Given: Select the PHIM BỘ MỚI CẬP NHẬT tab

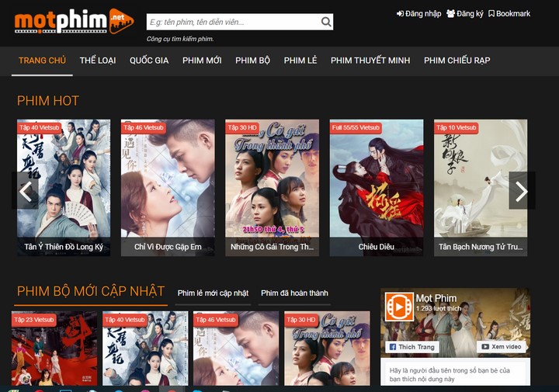Looking at the screenshot, I should [91, 292].
